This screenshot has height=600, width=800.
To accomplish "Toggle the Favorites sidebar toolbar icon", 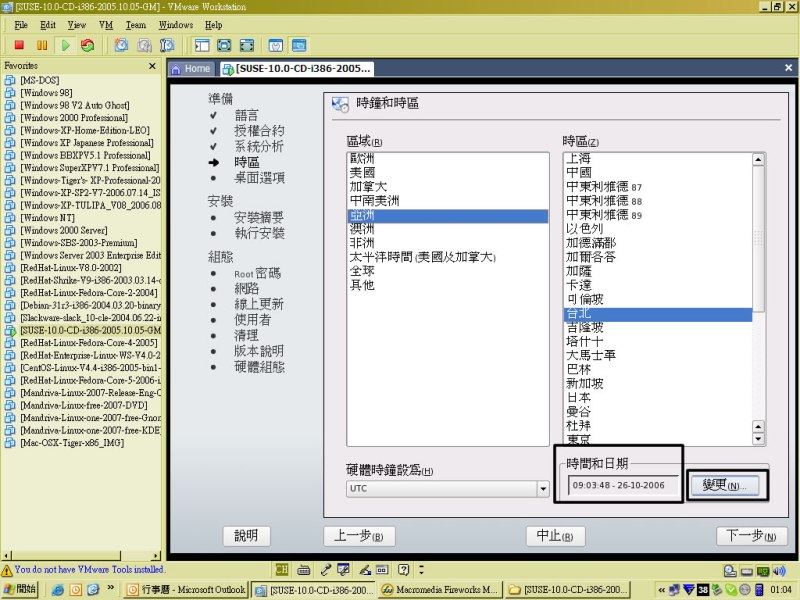I will 202,45.
